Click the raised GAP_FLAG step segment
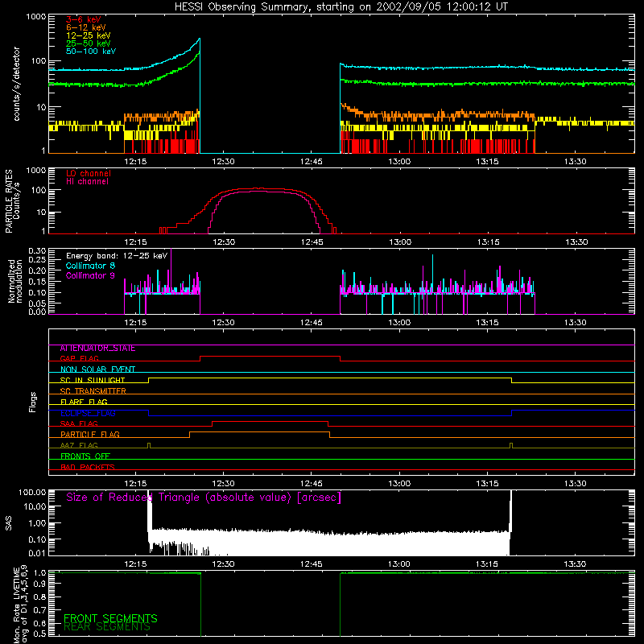644x644 pixels. click(270, 357)
